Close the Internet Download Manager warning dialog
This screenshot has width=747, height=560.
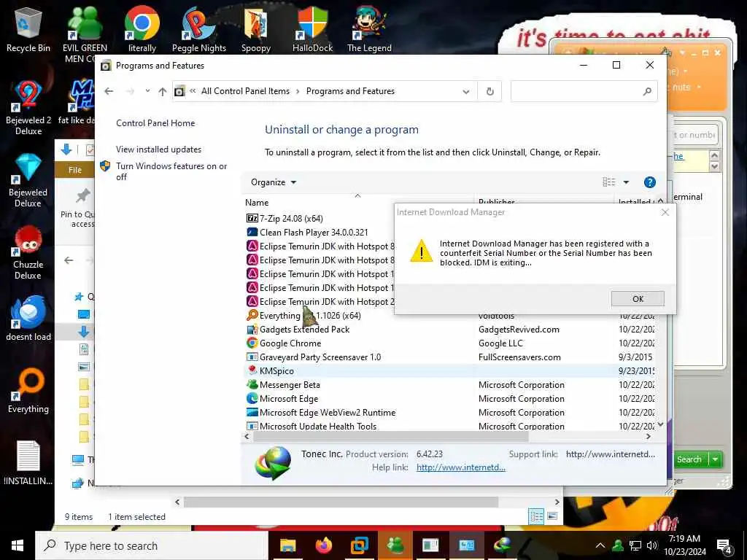click(665, 212)
